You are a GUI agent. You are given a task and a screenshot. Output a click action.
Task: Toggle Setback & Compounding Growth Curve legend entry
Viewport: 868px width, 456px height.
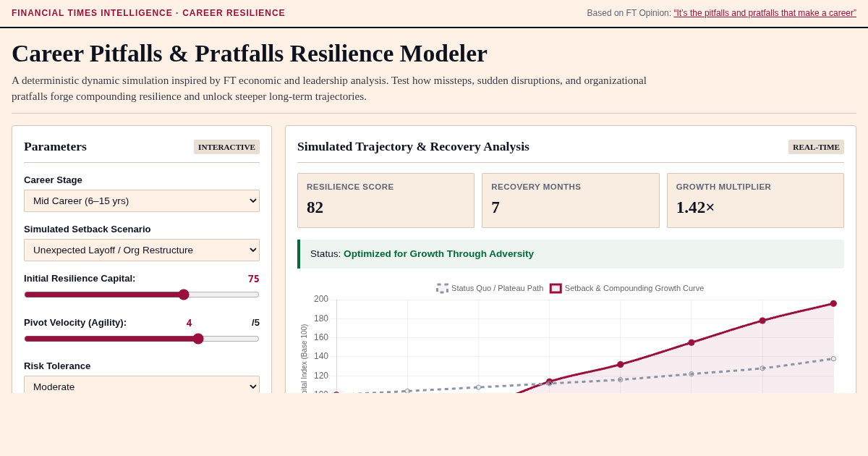(x=626, y=288)
